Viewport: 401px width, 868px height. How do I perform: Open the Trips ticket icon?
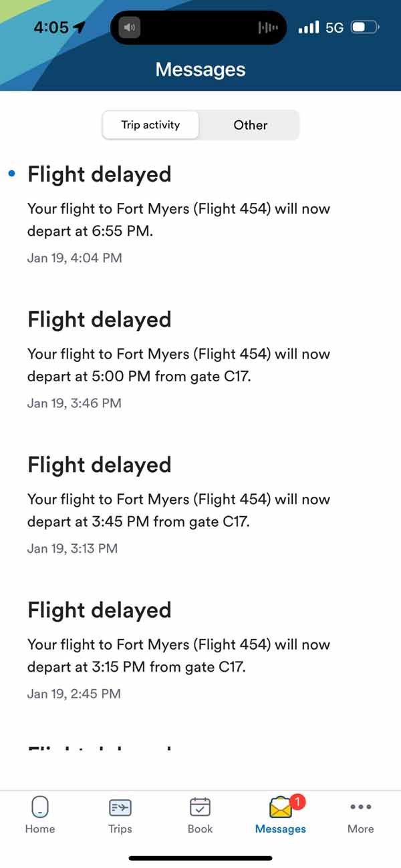(120, 807)
